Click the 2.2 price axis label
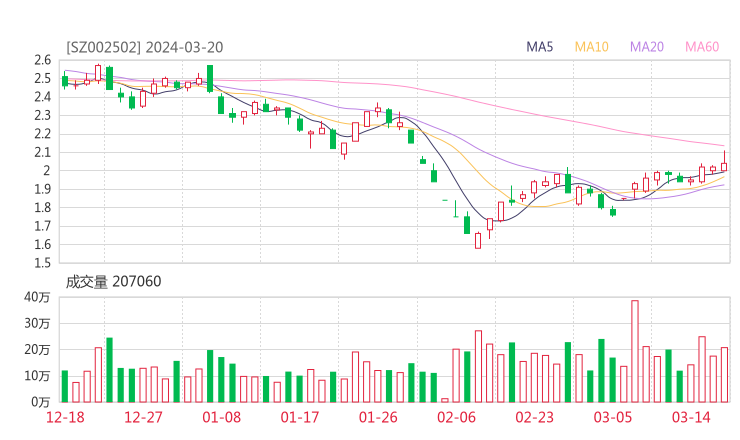Image resolution: width=740 pixels, height=440 pixels. pyautogui.click(x=42, y=134)
